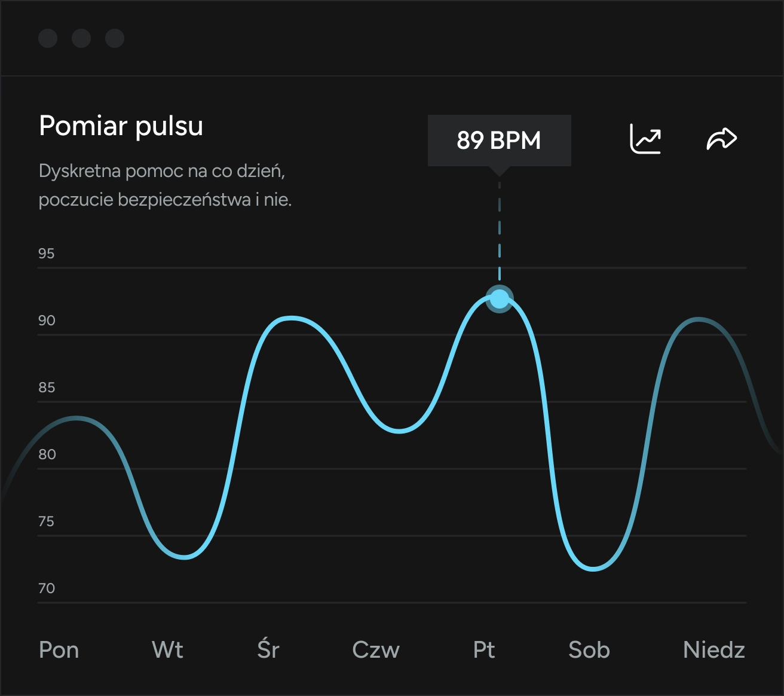Select the Niedz day label
Viewport: 784px width, 696px height.
coord(713,650)
